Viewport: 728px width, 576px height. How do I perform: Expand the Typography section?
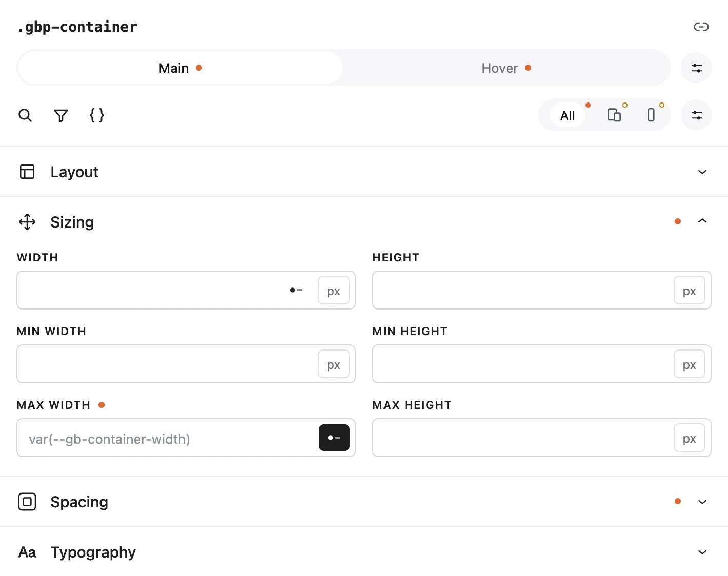364,552
